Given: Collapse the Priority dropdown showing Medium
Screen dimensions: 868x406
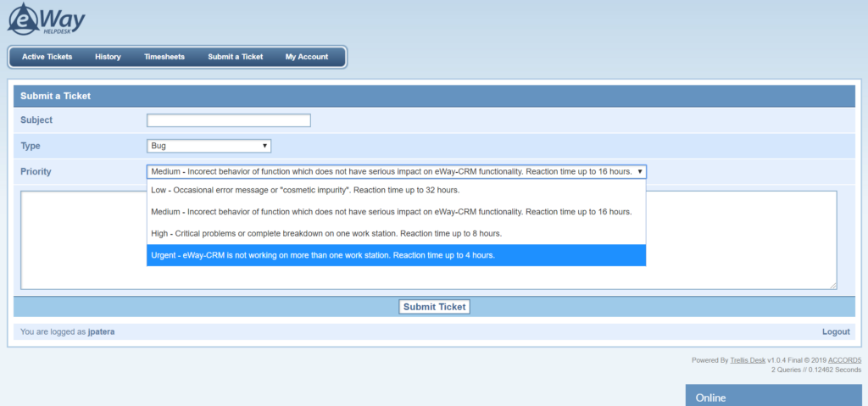Looking at the screenshot, I should tap(397, 172).
